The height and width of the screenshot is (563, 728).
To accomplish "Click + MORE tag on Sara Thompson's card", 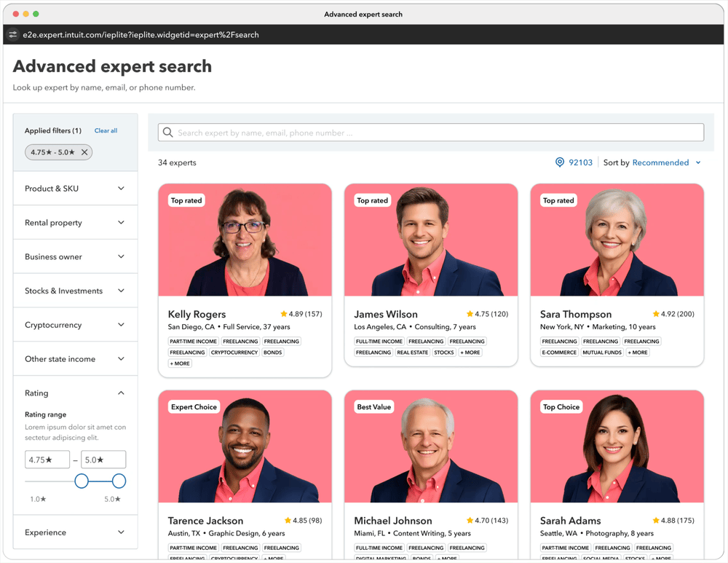I will (x=638, y=352).
